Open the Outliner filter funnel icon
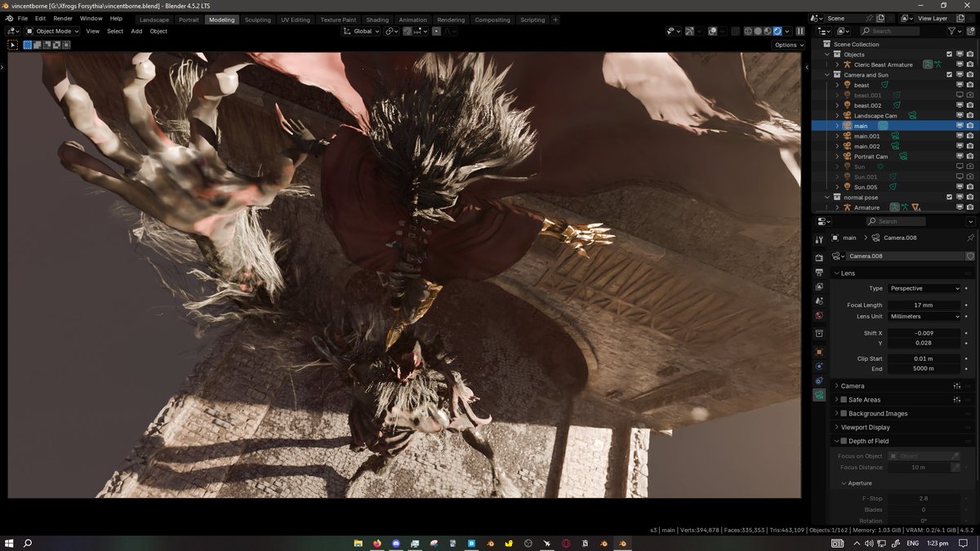980x551 pixels. point(951,30)
